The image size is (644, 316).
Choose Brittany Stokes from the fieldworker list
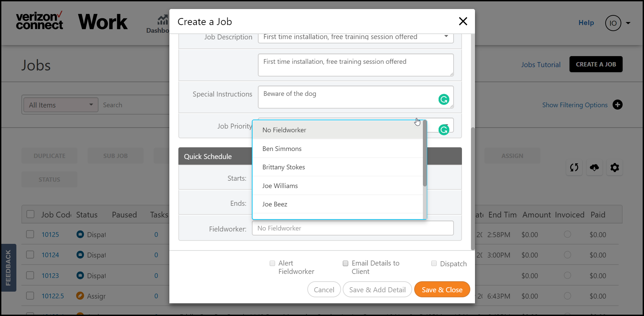click(x=338, y=167)
